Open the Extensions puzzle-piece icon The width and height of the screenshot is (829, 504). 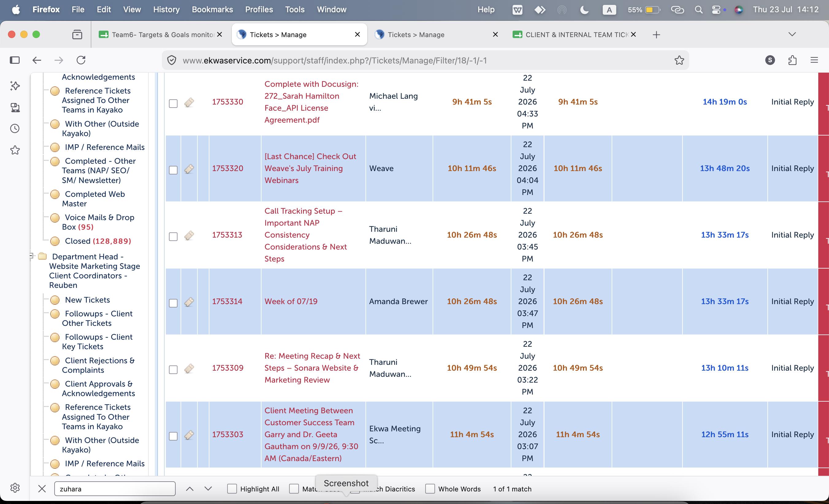point(792,60)
